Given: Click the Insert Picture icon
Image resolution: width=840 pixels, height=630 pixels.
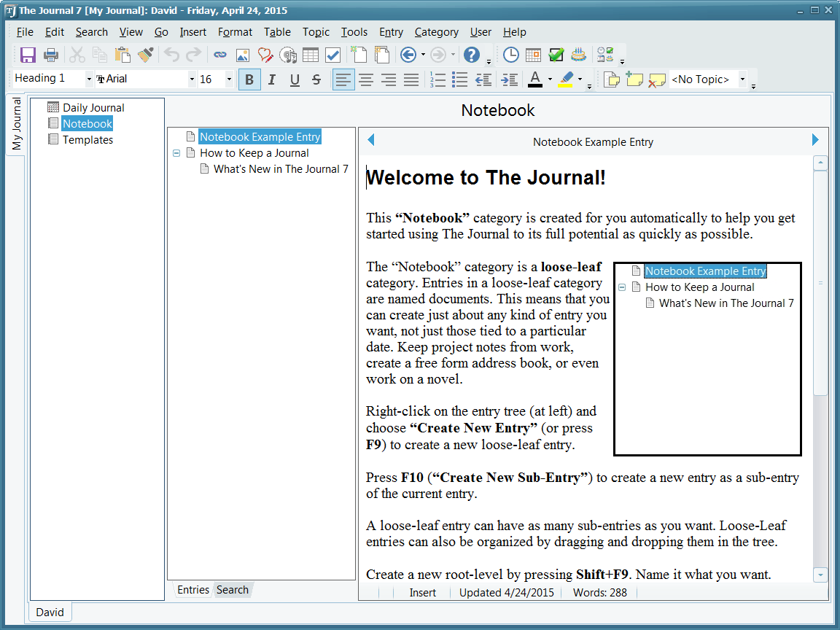Looking at the screenshot, I should 243,55.
